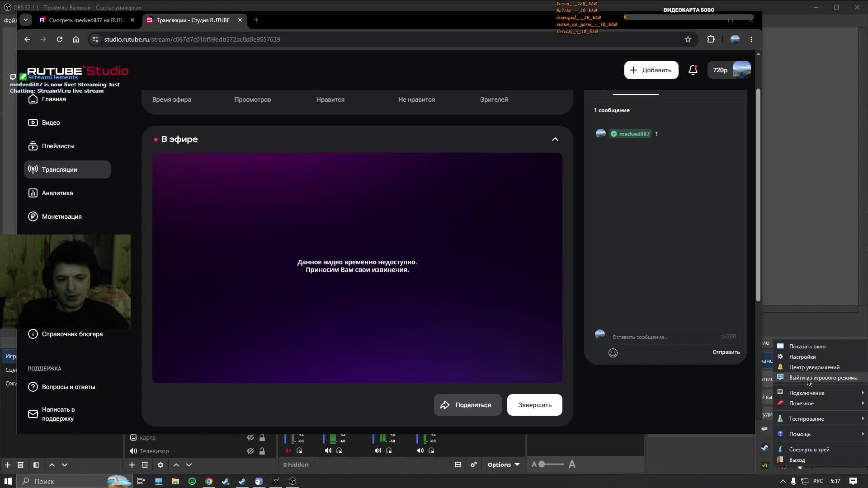Open the 720p profile menu

(730, 70)
